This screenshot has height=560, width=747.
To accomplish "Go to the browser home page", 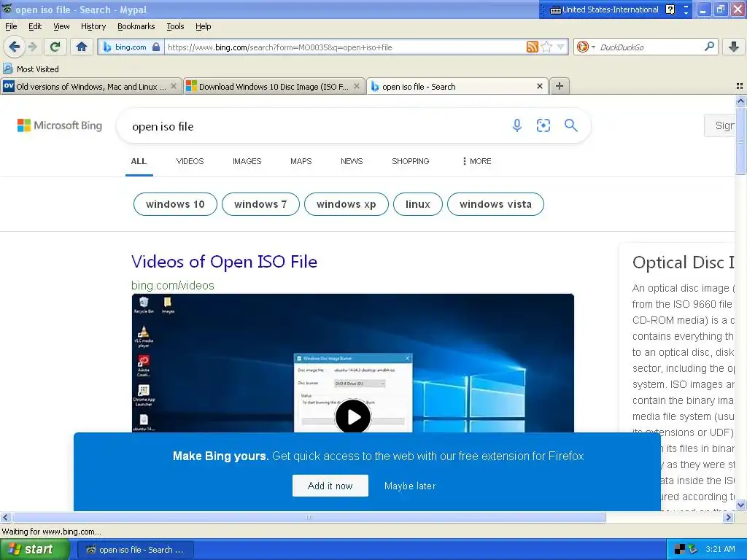I will (x=82, y=47).
